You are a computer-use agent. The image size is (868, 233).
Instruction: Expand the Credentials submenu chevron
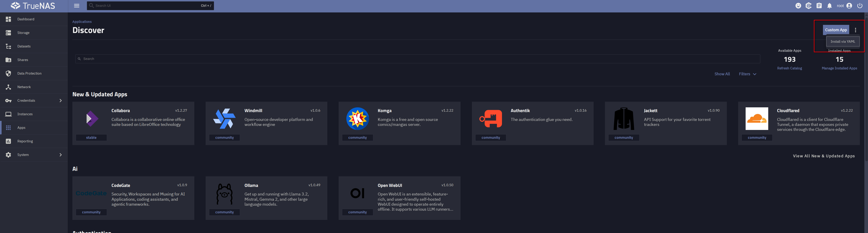pyautogui.click(x=61, y=101)
